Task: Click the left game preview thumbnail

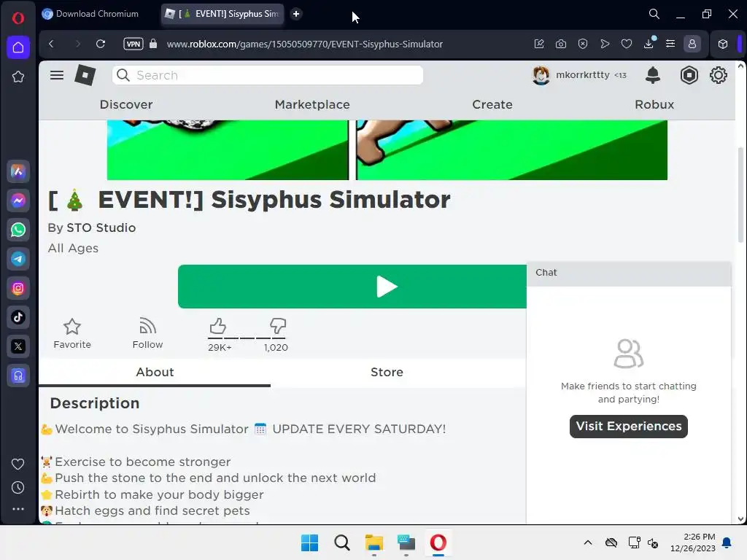Action: point(228,150)
